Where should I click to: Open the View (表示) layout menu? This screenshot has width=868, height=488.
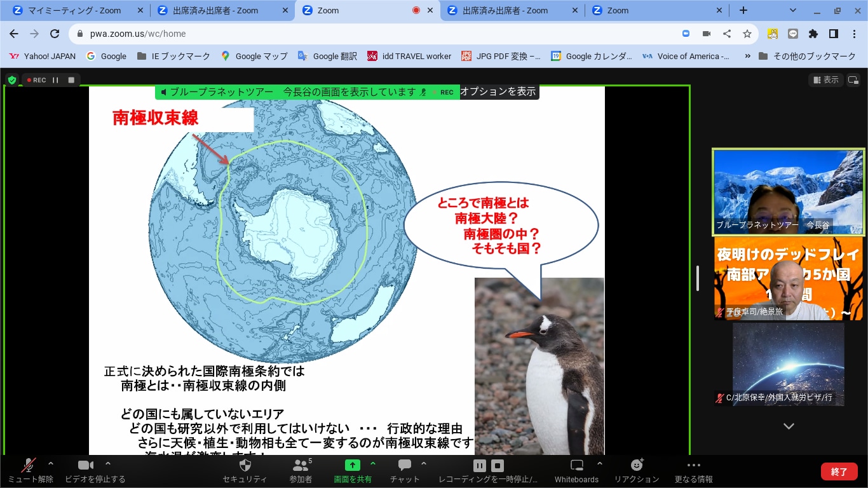pyautogui.click(x=825, y=79)
